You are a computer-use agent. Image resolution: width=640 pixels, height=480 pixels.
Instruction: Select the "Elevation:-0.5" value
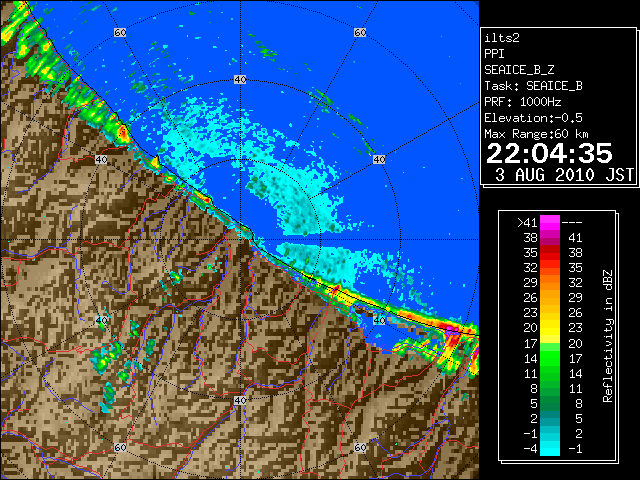[x=533, y=118]
